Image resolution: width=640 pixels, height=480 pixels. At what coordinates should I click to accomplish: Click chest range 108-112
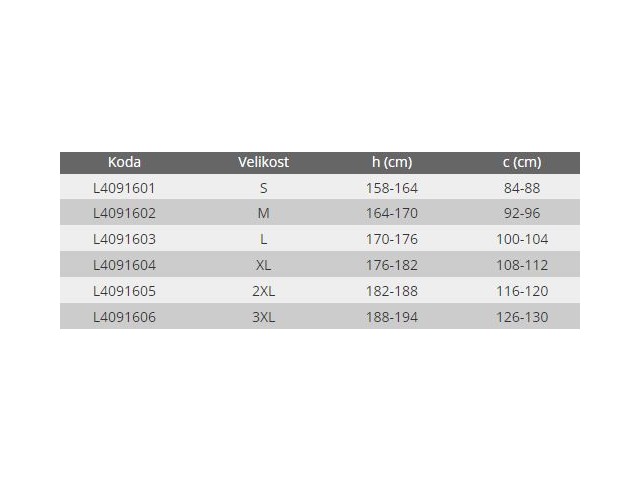[x=522, y=265]
